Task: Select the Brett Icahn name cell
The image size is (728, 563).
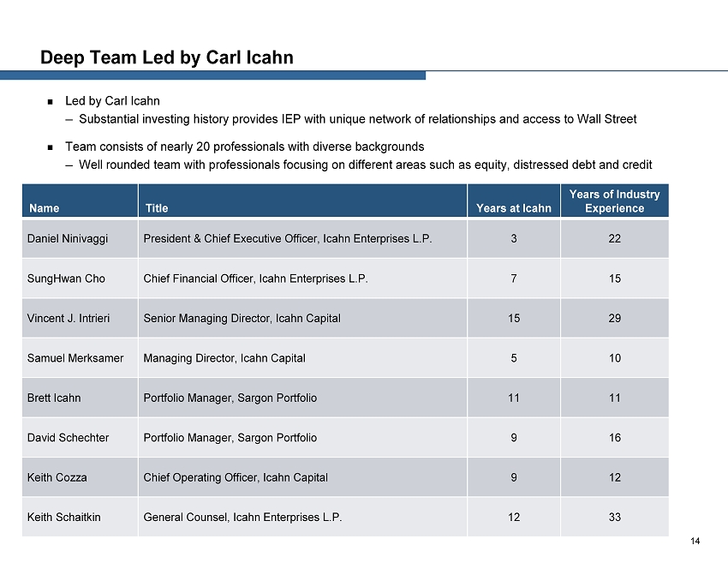Action: point(54,398)
